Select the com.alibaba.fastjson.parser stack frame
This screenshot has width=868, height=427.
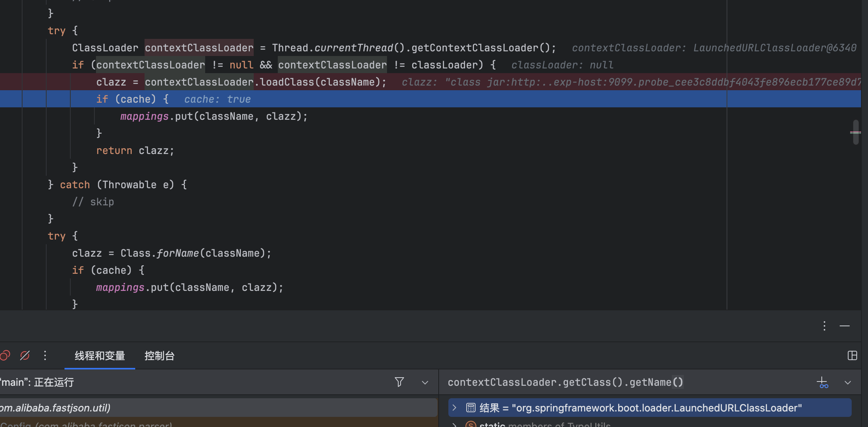pyautogui.click(x=218, y=423)
